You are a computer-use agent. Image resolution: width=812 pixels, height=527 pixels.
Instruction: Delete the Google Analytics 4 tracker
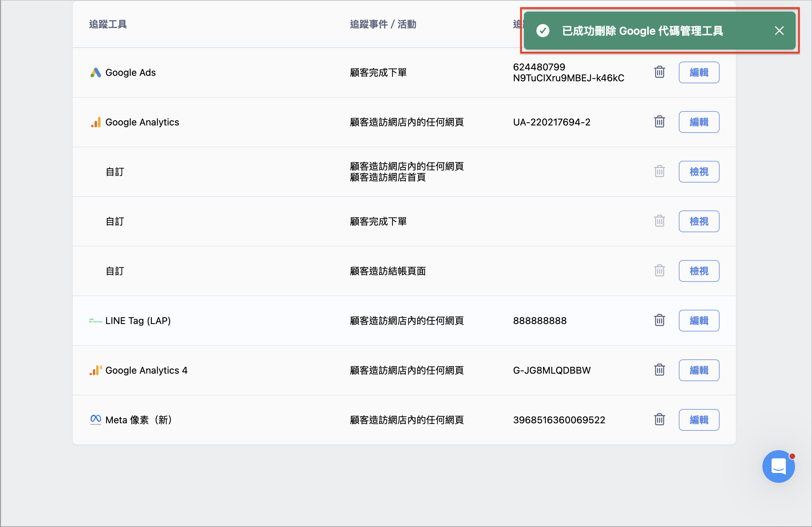click(659, 370)
